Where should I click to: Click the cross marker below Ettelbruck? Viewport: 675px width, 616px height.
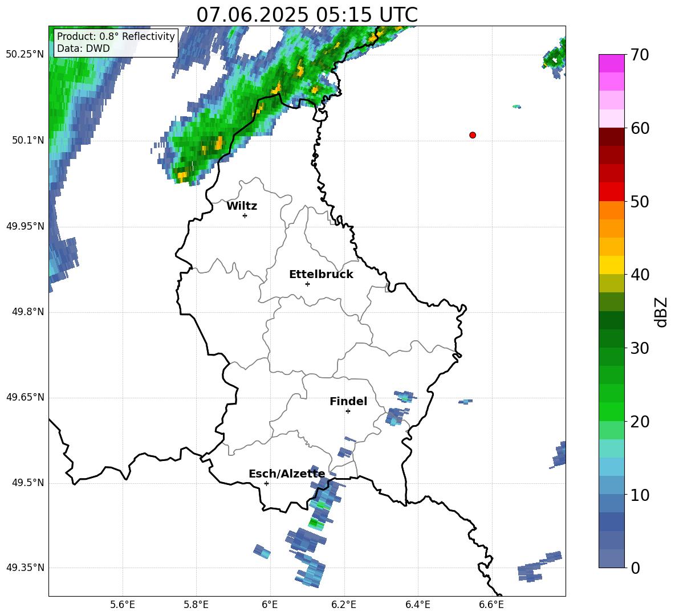pos(307,284)
